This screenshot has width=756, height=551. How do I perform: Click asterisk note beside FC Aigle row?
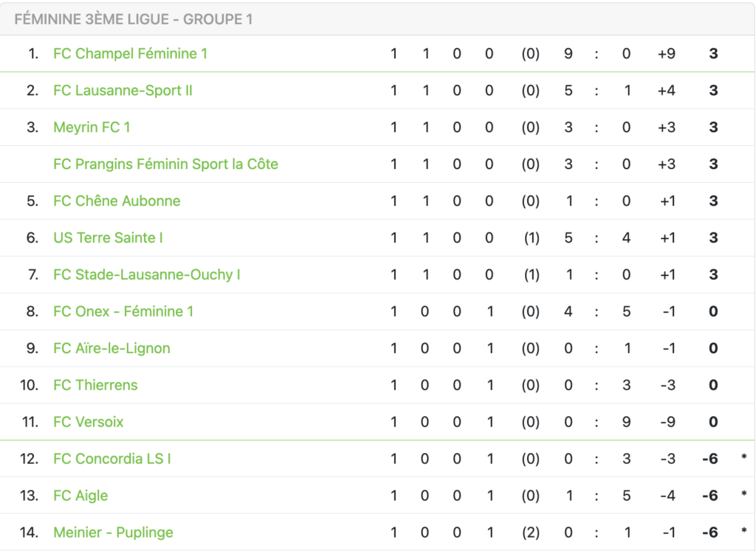coord(744,493)
